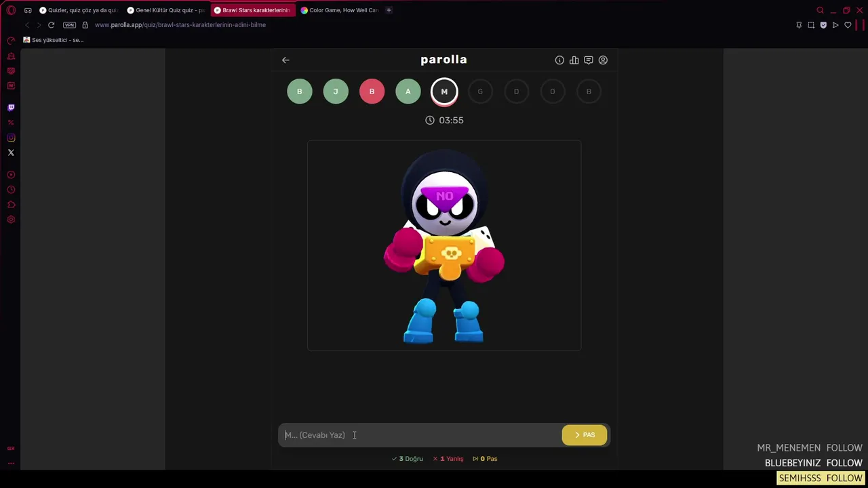Viewport: 868px width, 488px height.
Task: Open the browser tab search magnifier
Action: click(x=820, y=10)
